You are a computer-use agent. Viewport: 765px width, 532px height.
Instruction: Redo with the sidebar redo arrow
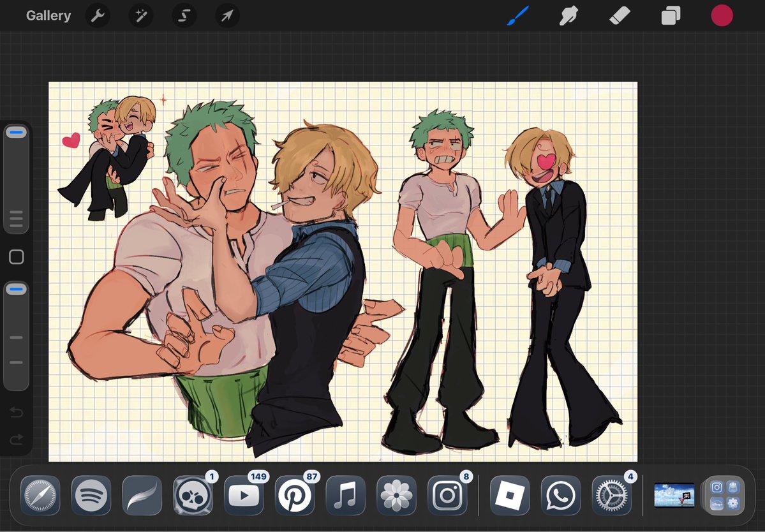pos(17,440)
